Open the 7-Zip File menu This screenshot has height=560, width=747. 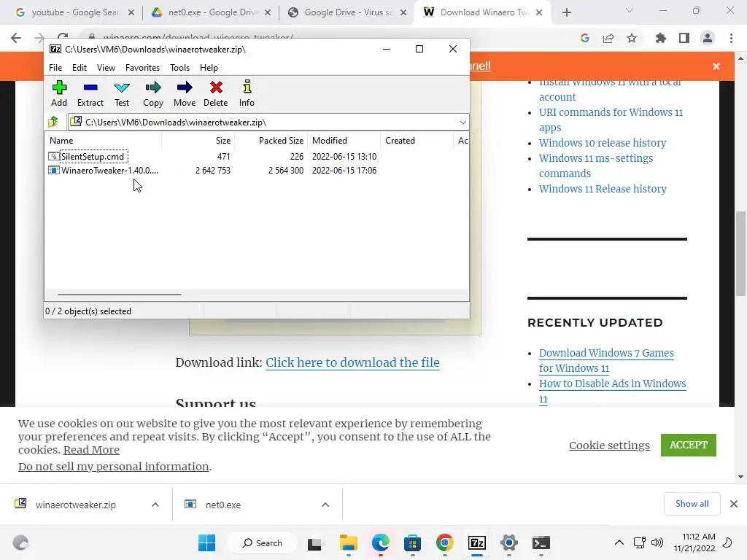(x=55, y=68)
